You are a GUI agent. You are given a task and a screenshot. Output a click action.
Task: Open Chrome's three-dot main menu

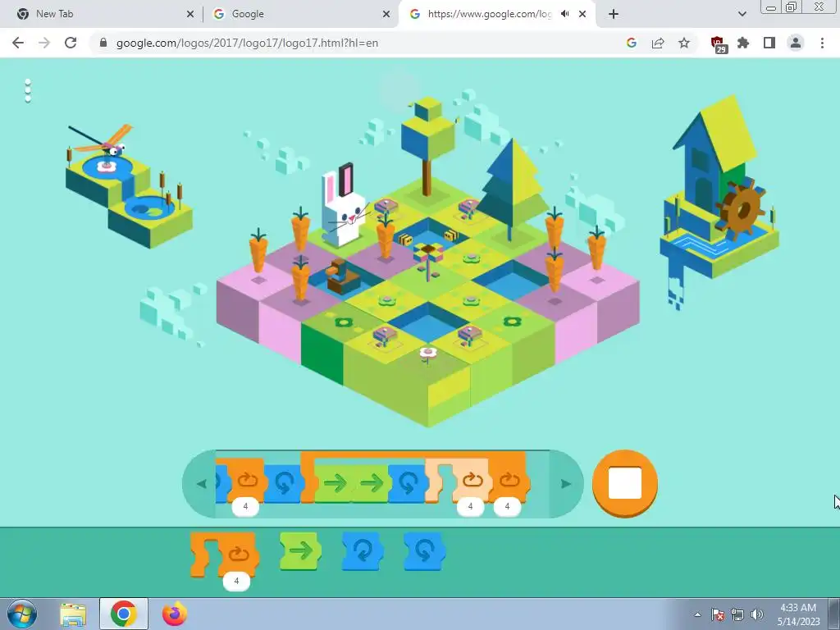click(822, 43)
